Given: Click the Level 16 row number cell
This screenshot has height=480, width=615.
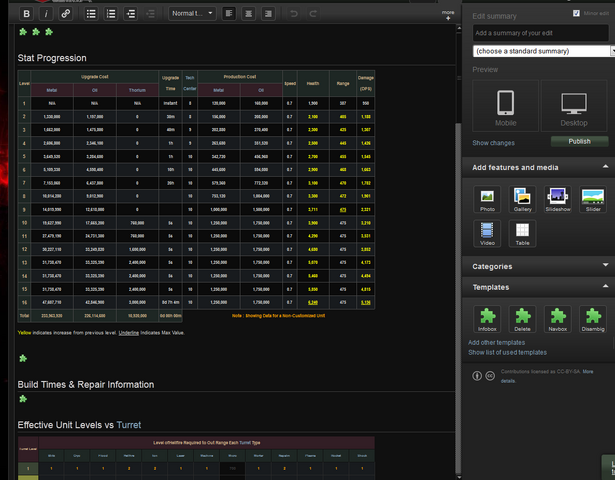Looking at the screenshot, I should tap(24, 302).
